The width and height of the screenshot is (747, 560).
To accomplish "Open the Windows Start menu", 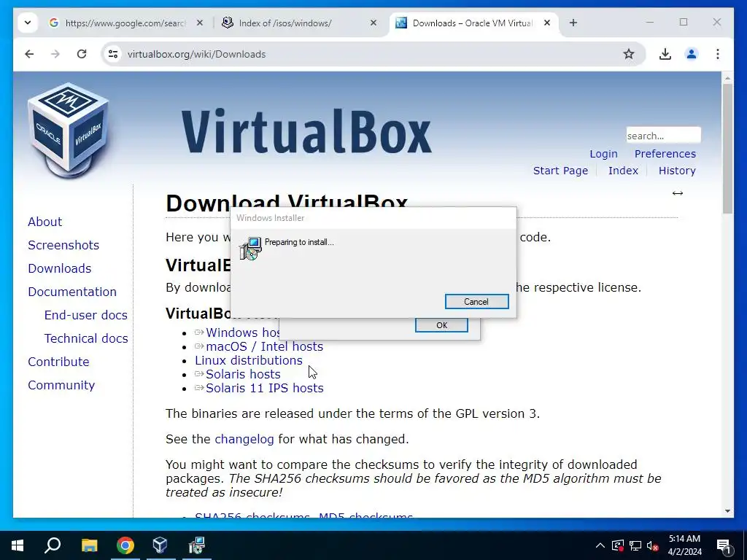I will pyautogui.click(x=18, y=545).
